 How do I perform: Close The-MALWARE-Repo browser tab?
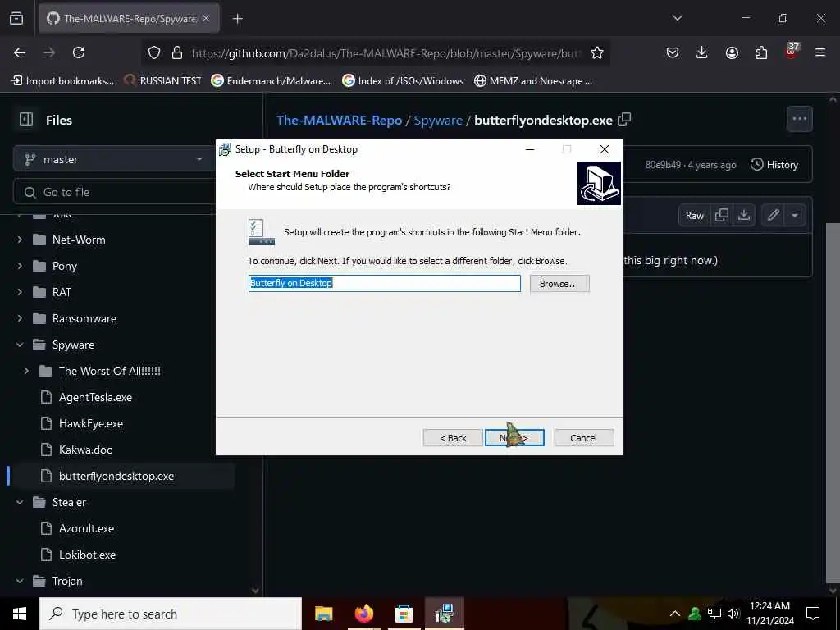pos(206,18)
